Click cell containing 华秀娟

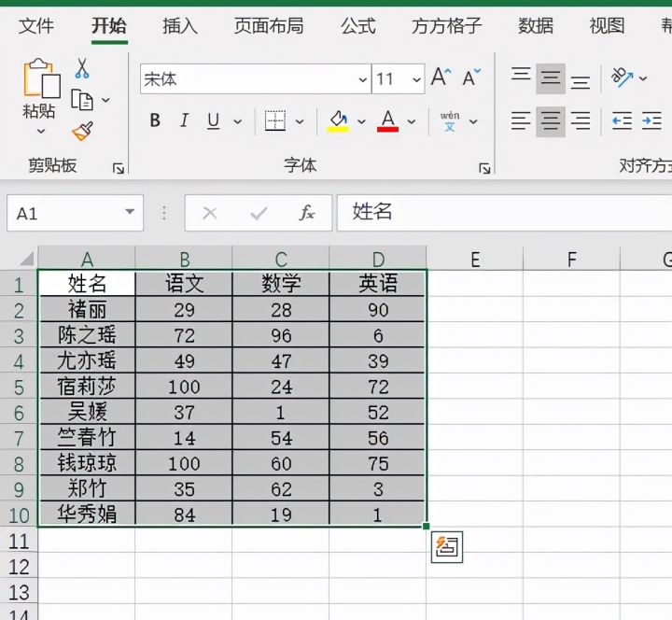click(x=87, y=514)
